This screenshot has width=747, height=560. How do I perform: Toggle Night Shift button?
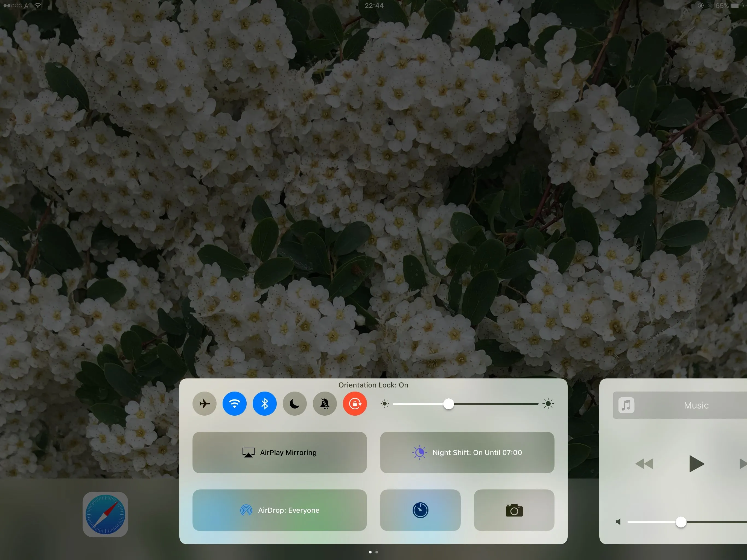(x=467, y=452)
